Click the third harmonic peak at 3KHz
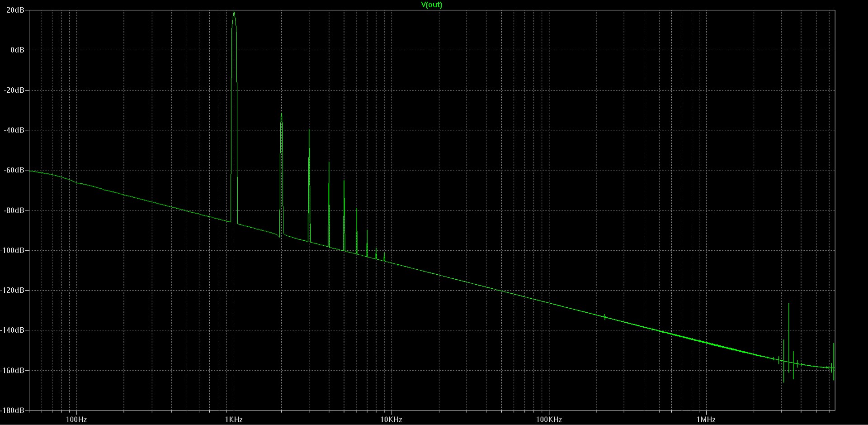Image resolution: width=868 pixels, height=425 pixels. point(309,131)
